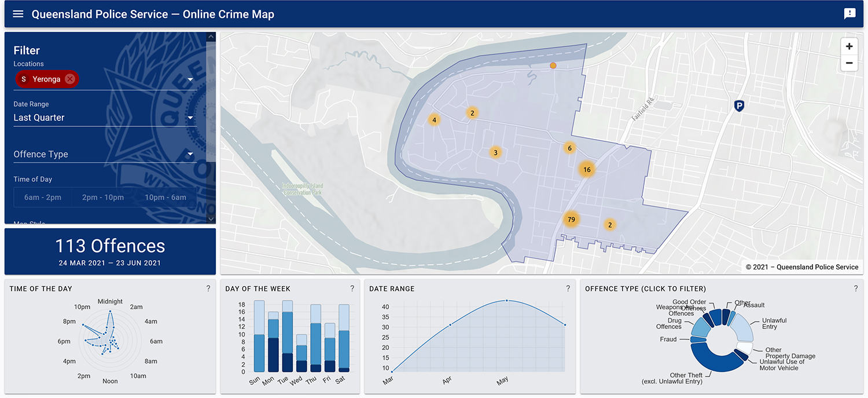Select the 16 offences cluster marker
Screen dimensions: 868x398
(587, 170)
